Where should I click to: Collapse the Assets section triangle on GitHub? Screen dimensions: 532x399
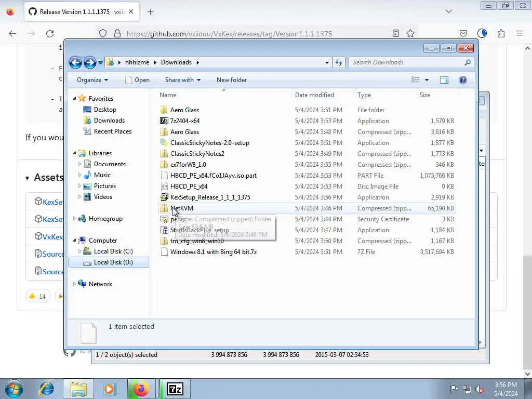27,178
